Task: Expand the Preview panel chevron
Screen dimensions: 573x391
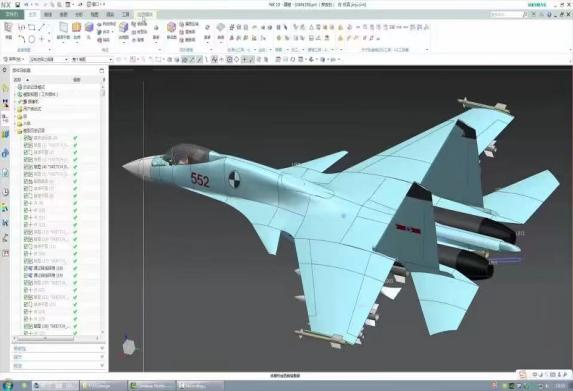Action: point(102,365)
